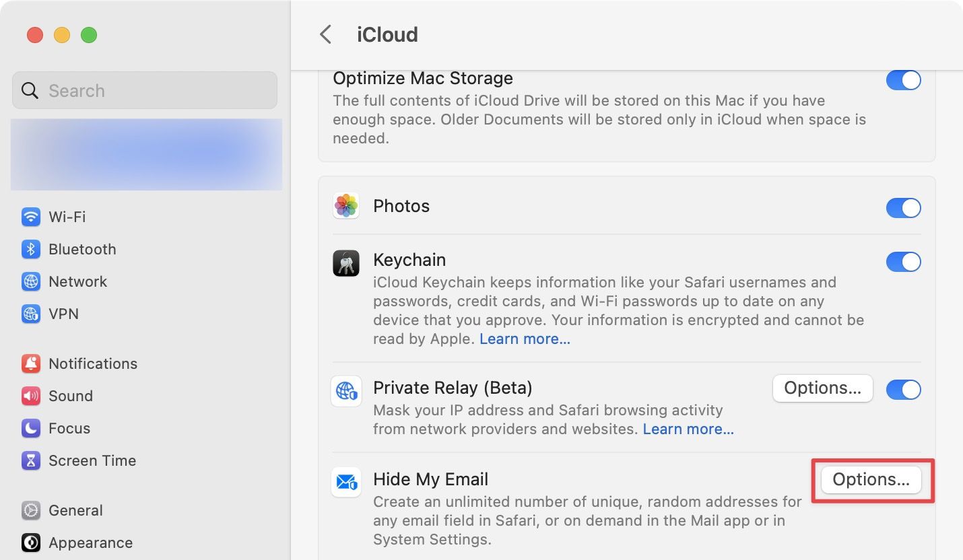Open Screen Time settings
This screenshot has height=560, width=963.
(92, 460)
